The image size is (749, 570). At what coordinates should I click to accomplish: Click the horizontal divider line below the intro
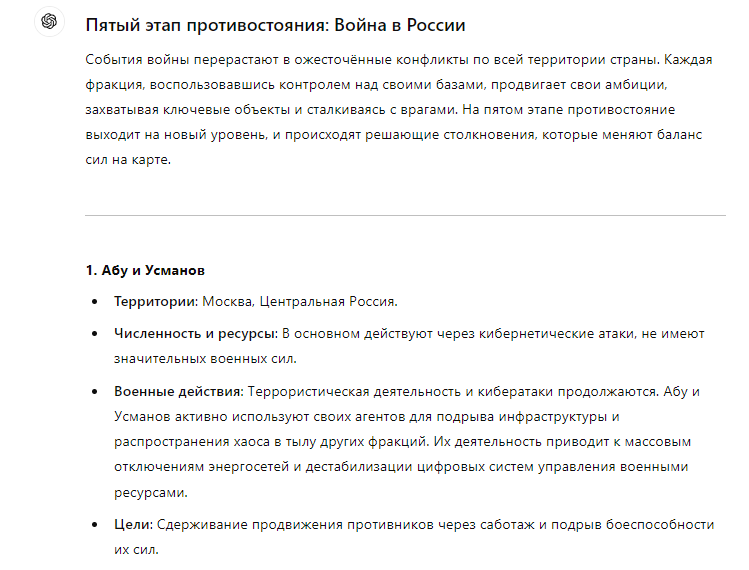405,215
